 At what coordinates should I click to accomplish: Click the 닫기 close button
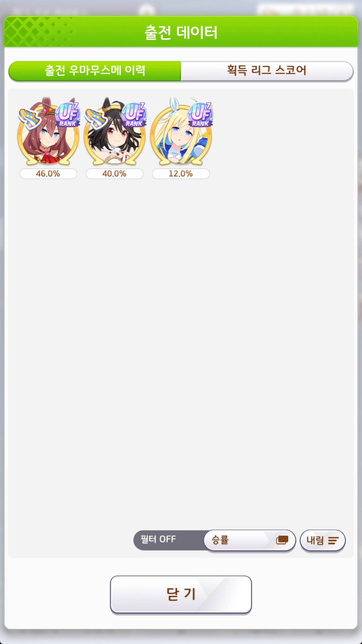181,594
